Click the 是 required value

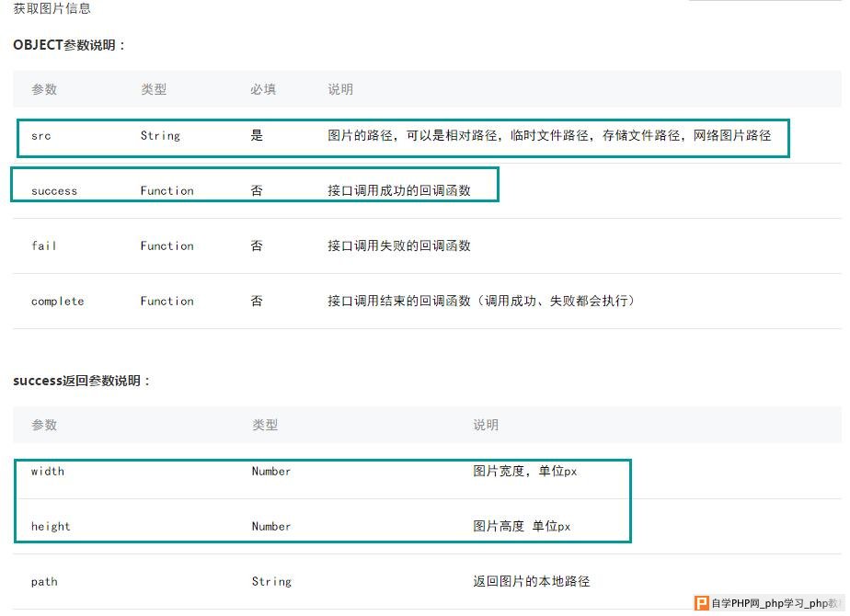click(257, 135)
